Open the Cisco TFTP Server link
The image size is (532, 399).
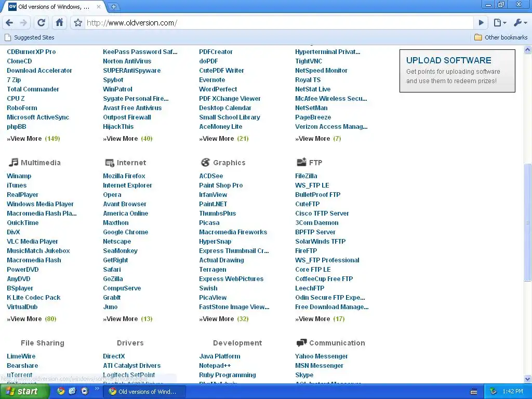pos(322,213)
